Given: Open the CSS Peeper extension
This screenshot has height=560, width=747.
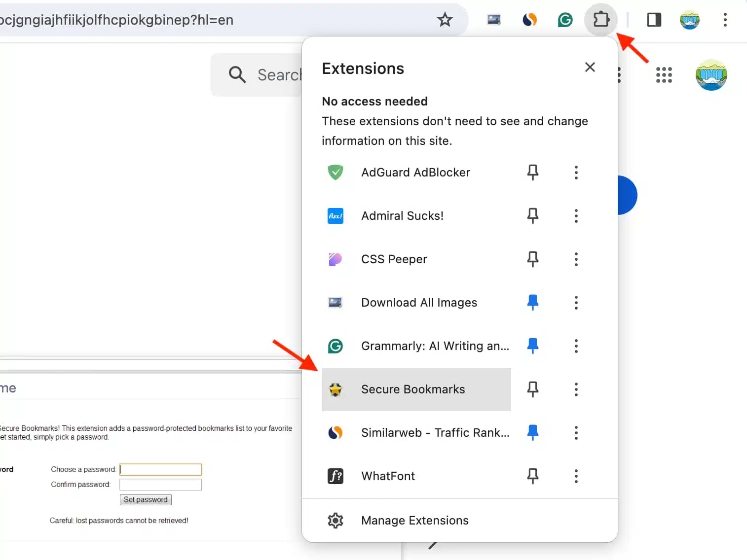Looking at the screenshot, I should 336,259.
